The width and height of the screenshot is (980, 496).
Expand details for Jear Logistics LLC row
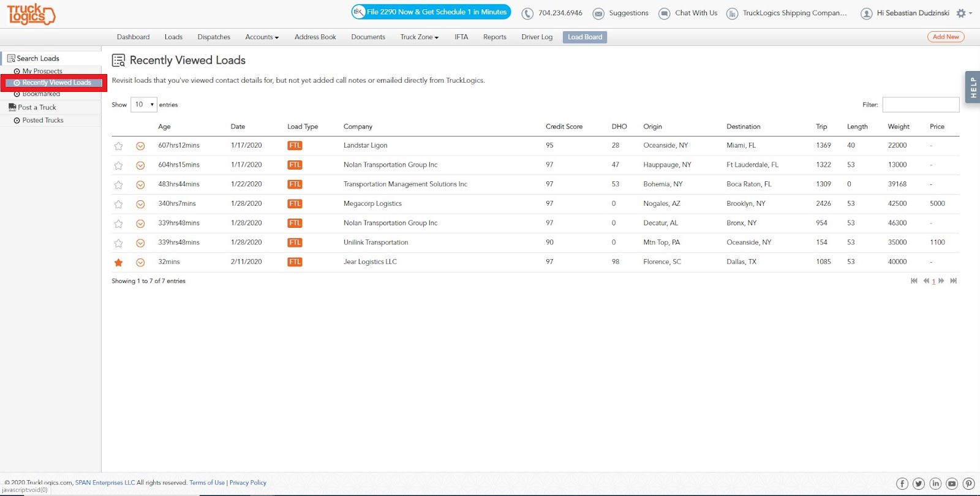point(140,263)
